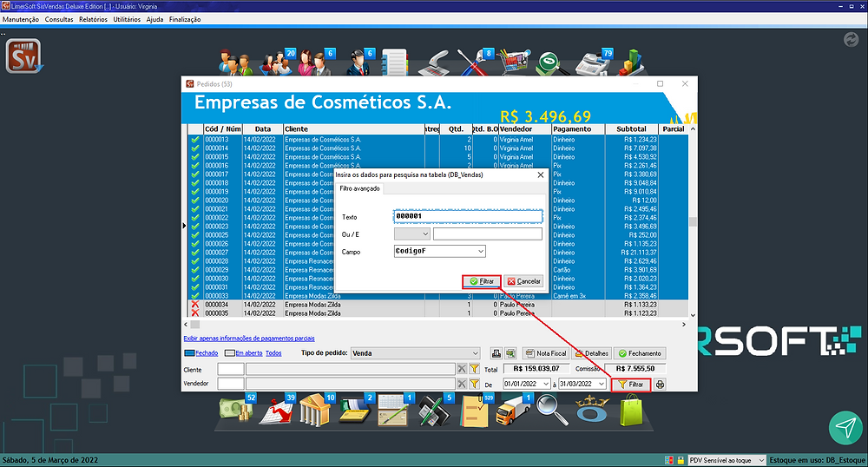Click the refresh sync icon at top right
The width and height of the screenshot is (868, 467).
[x=851, y=40]
